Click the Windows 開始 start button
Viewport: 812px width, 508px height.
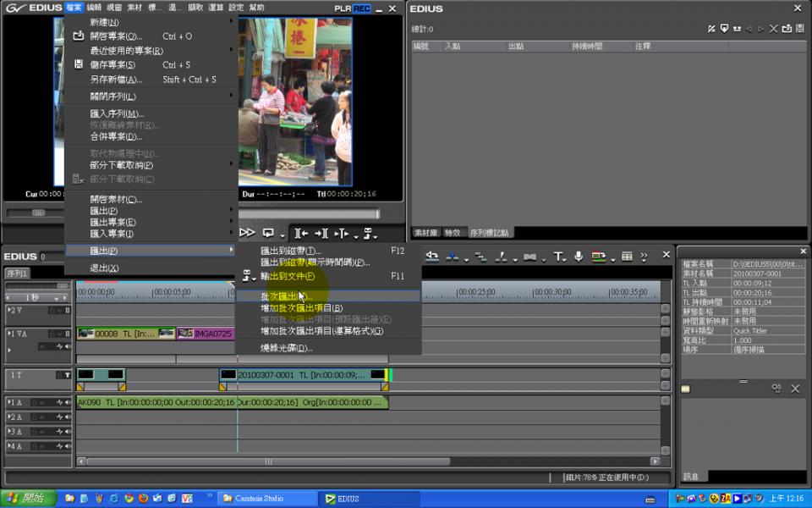pos(28,499)
